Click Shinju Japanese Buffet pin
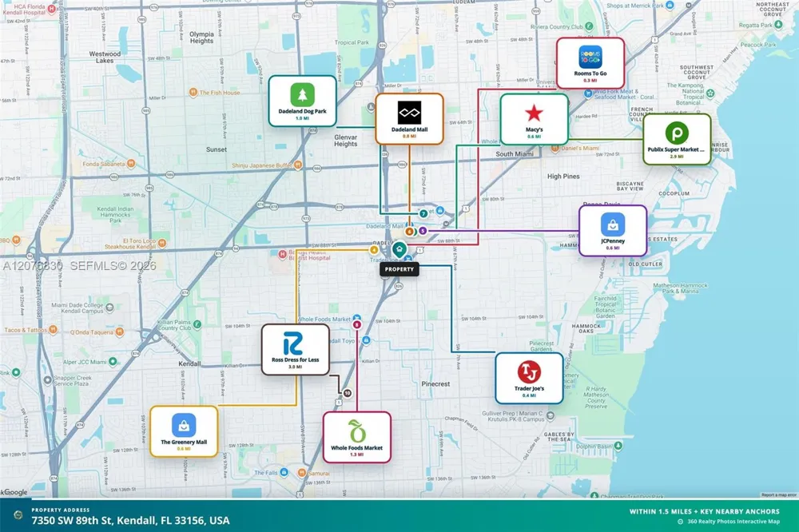799x532 pixels. [298, 165]
